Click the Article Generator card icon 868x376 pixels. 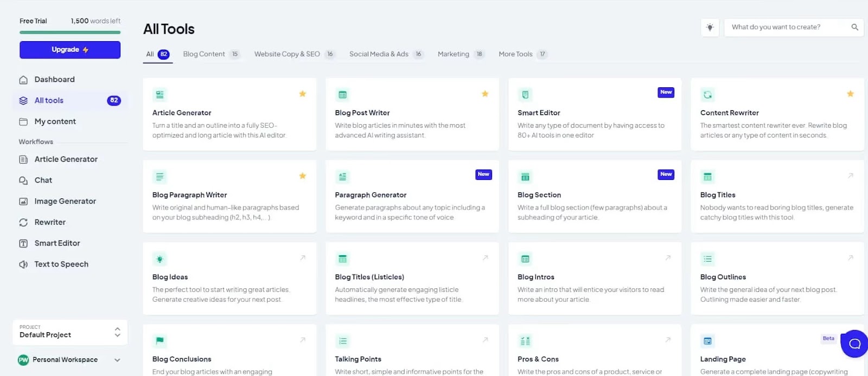[x=159, y=95]
